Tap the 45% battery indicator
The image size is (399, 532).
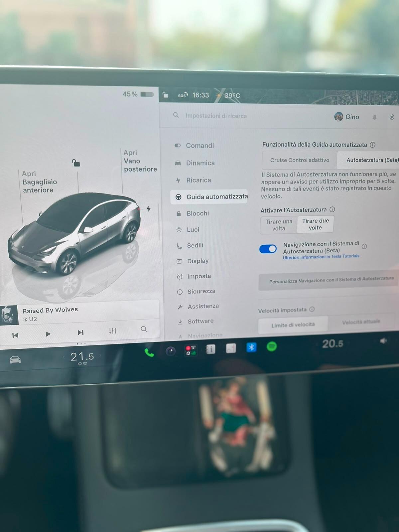(x=138, y=94)
